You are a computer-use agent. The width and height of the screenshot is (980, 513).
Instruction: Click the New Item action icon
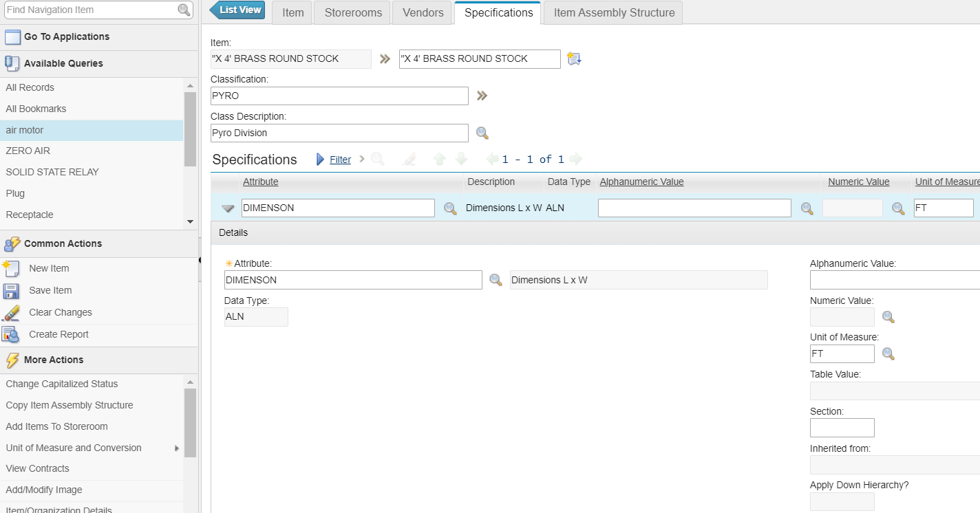point(11,268)
